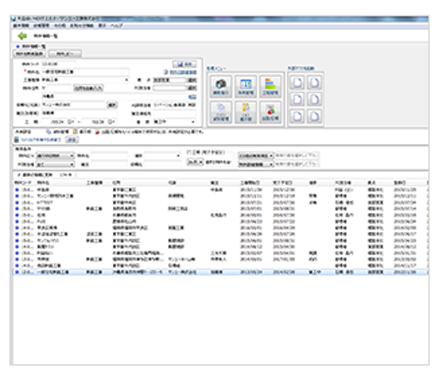
Task: Click the mobile device icon beside the blue link
Action: point(16,139)
